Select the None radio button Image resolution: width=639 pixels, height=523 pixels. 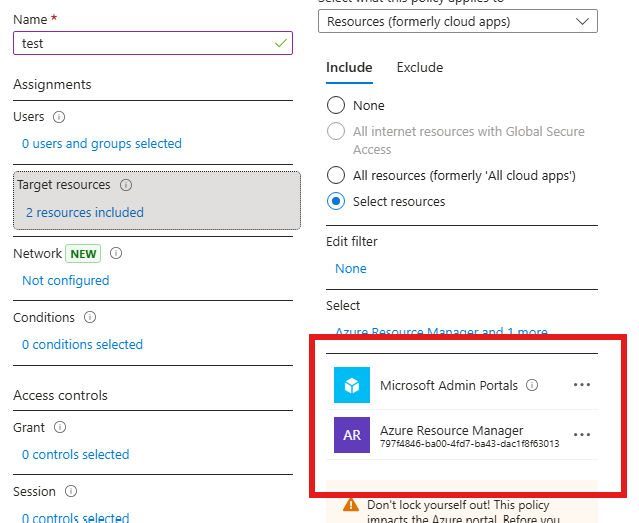click(x=336, y=105)
